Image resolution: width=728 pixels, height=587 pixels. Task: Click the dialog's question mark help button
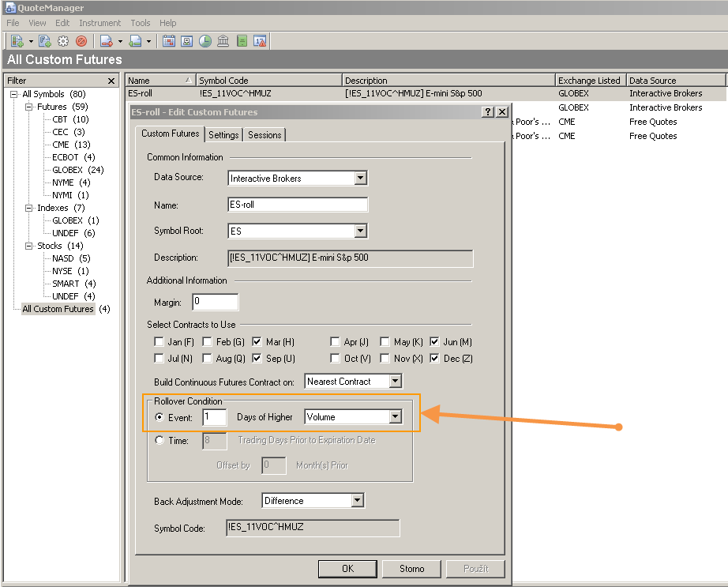488,112
